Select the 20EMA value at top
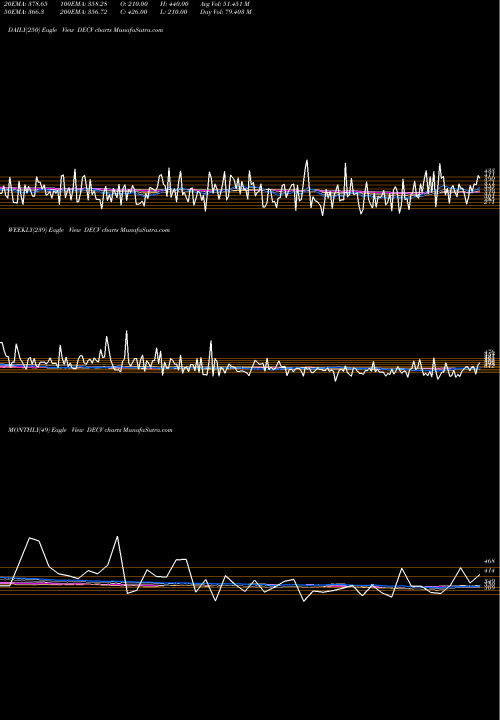This screenshot has height=720, width=500. 26,4
